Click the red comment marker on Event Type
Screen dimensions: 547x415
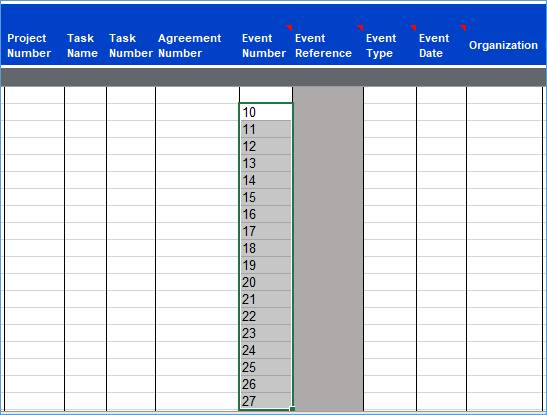click(413, 28)
